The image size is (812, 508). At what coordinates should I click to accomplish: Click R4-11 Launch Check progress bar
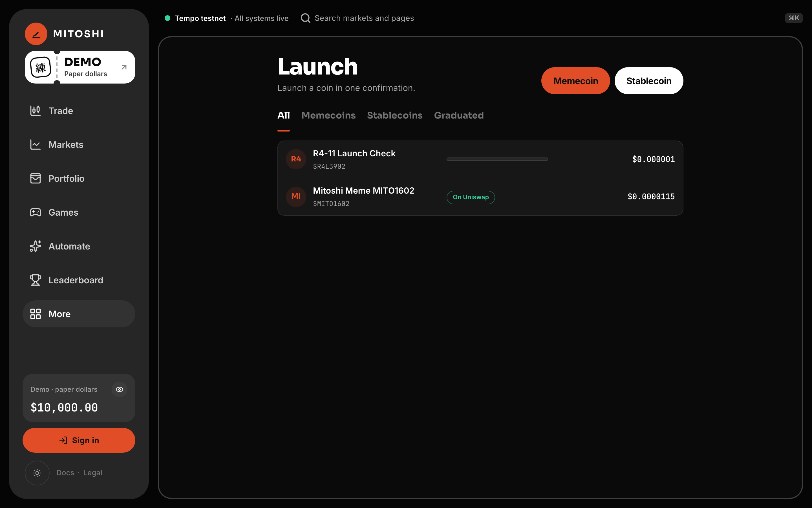point(497,159)
